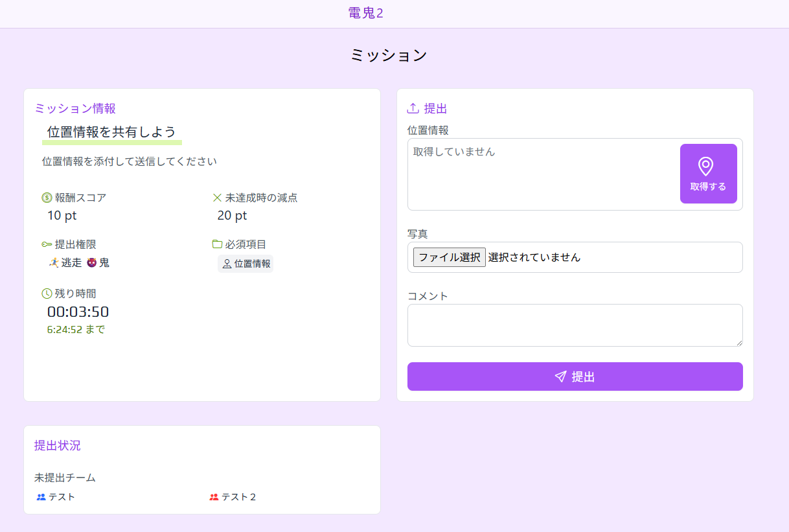Click the red team icon beside テスト２

214,497
